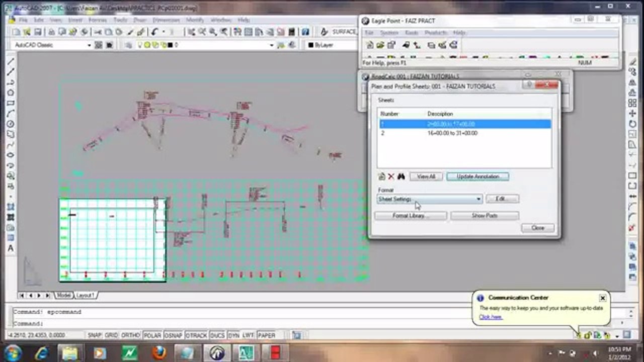Create a new drawing with QNew icon
This screenshot has width=644, height=362.
point(16,32)
